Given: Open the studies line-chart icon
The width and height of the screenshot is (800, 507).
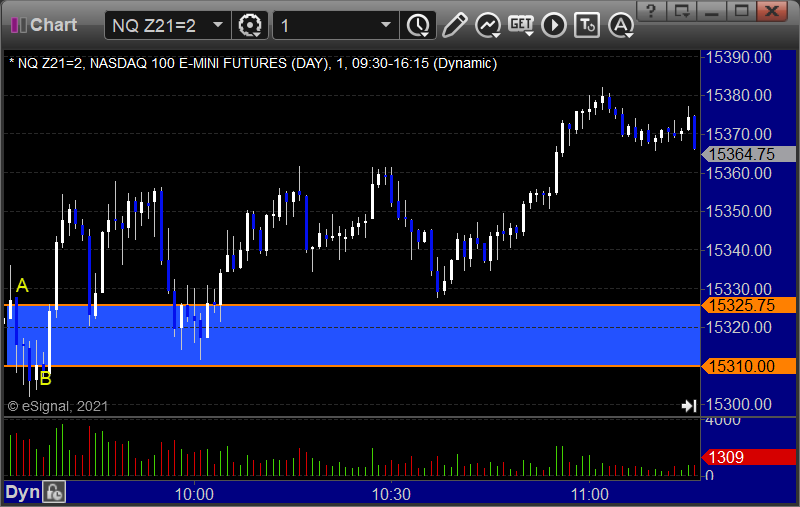Looking at the screenshot, I should pos(488,25).
